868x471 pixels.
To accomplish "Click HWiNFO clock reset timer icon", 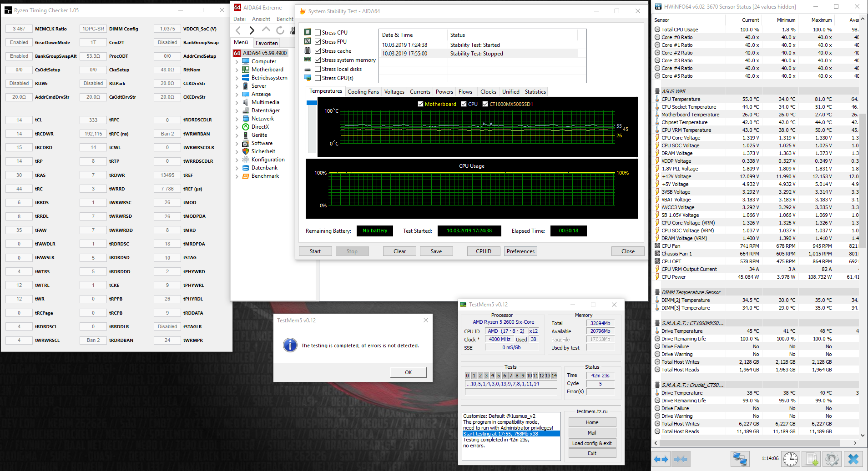I will click(x=791, y=459).
